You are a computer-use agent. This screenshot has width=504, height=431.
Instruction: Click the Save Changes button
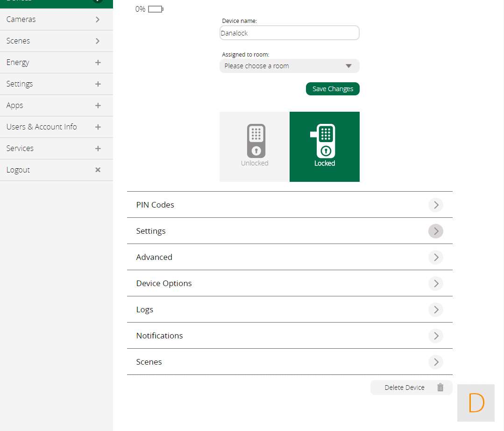(333, 89)
